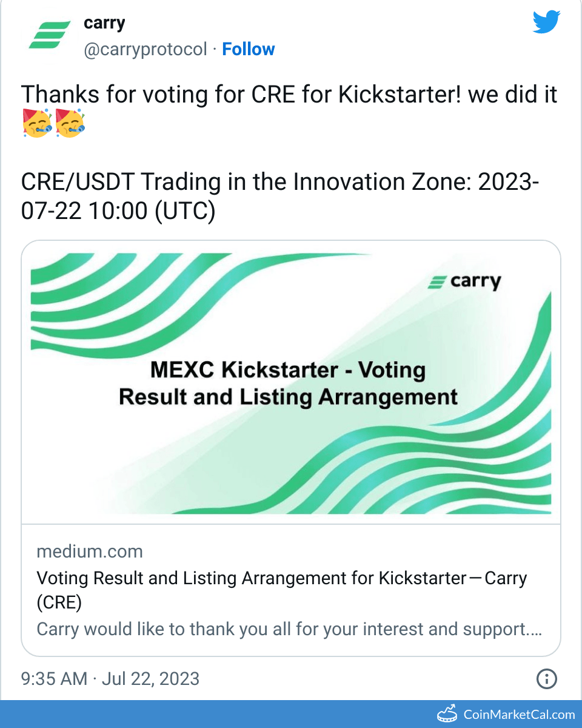Click the card description starting 'Carry would like'

click(289, 629)
